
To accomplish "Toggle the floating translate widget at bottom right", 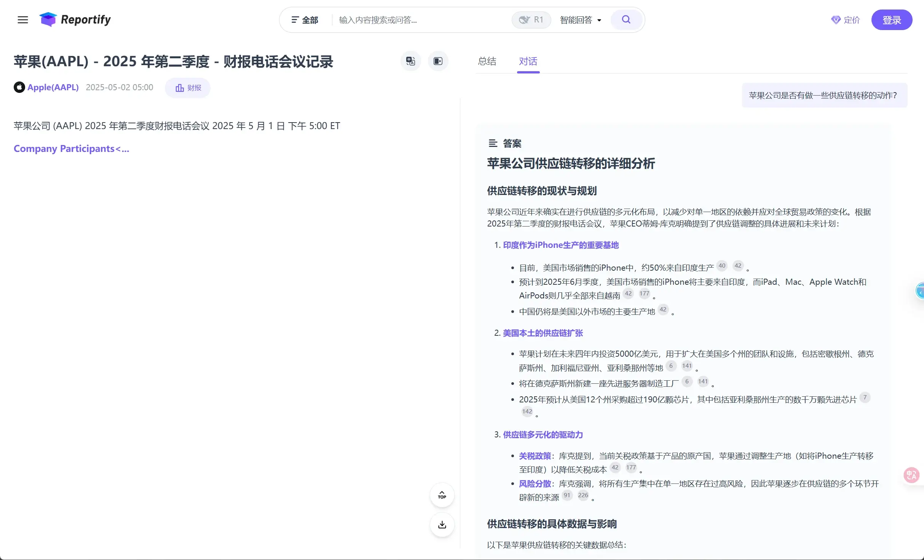I will (911, 475).
